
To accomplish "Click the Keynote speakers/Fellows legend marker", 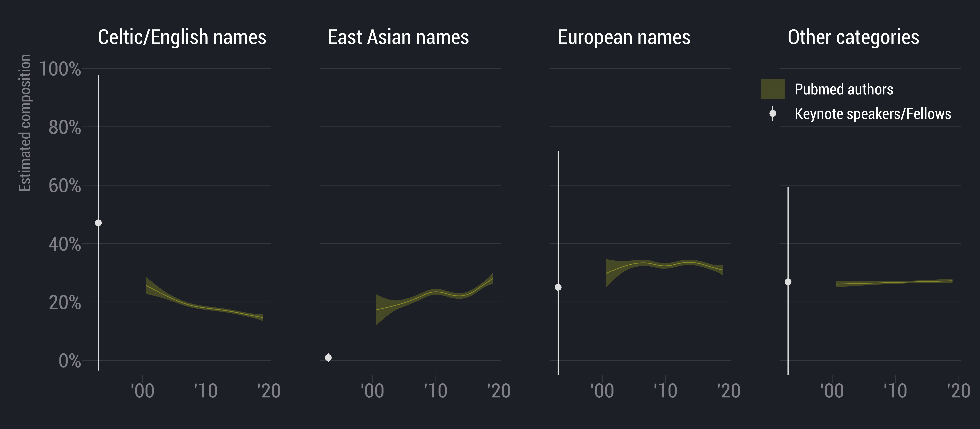I will [773, 113].
